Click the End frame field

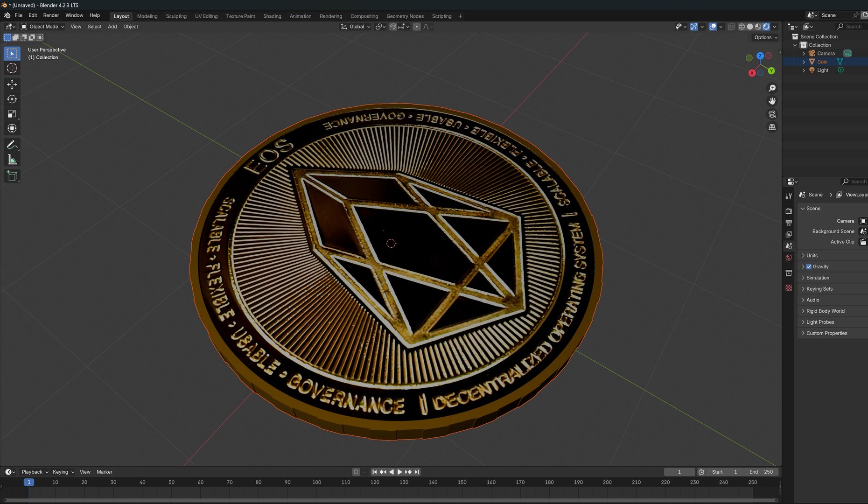761,472
